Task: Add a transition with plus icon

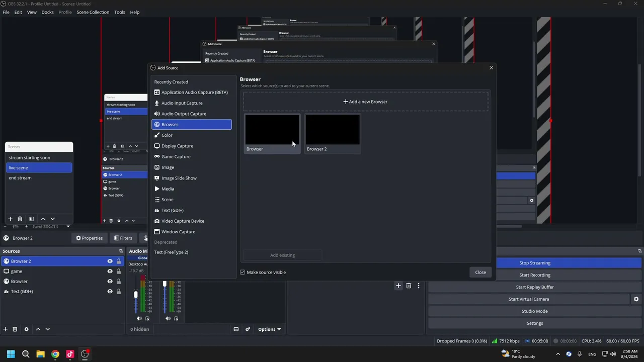Action: coord(398,286)
